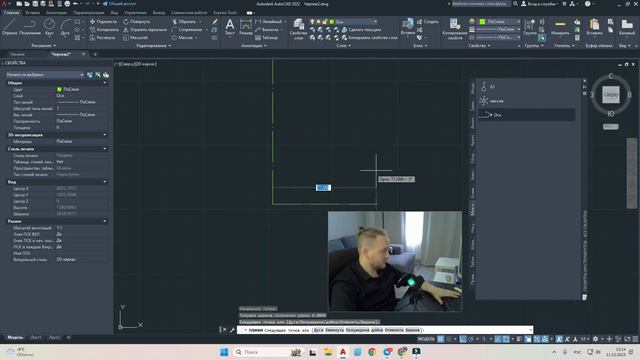Expand the Рисование panel
Viewport: 640px width, 360px height.
(44, 46)
